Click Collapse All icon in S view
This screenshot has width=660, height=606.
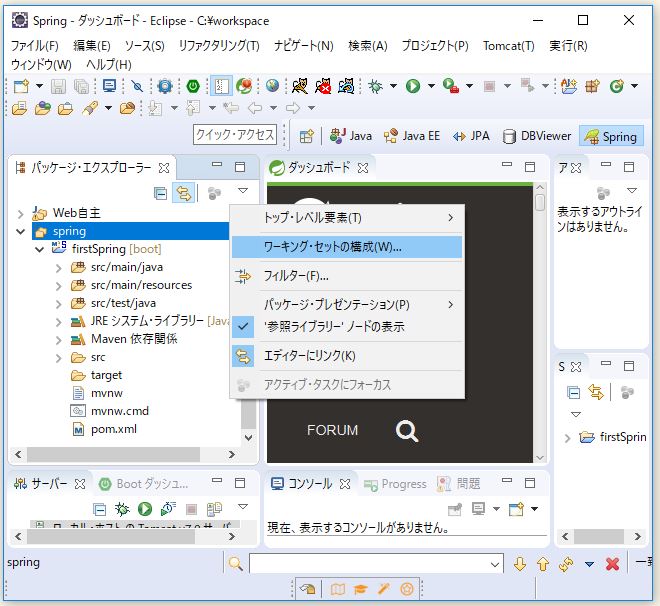(574, 393)
